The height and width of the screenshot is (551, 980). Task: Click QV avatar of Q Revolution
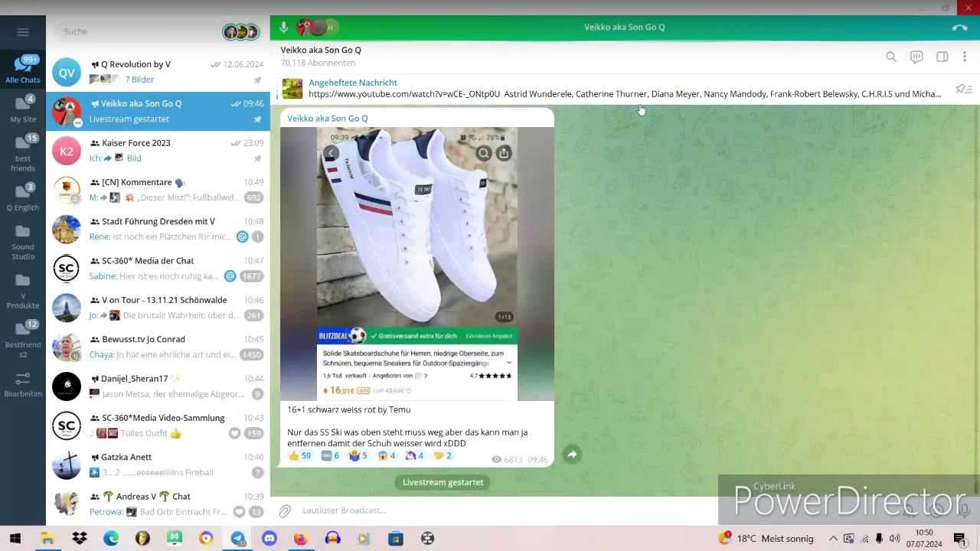[x=67, y=73]
